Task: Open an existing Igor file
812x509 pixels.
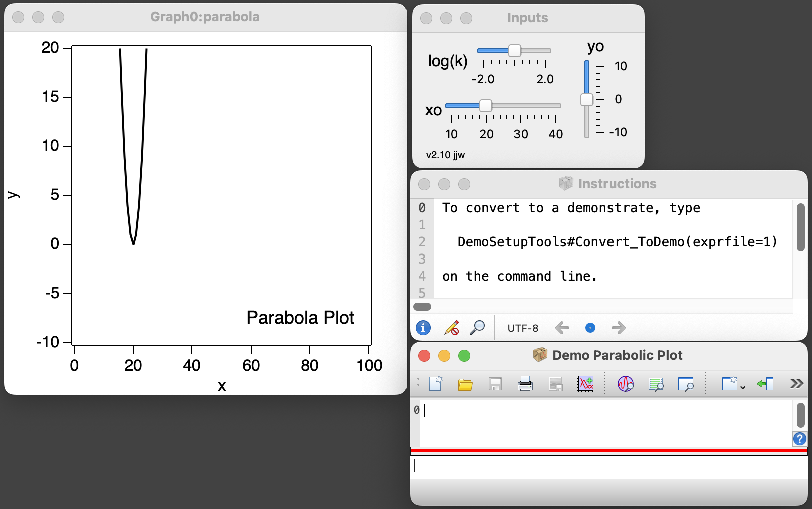Action: [x=465, y=384]
